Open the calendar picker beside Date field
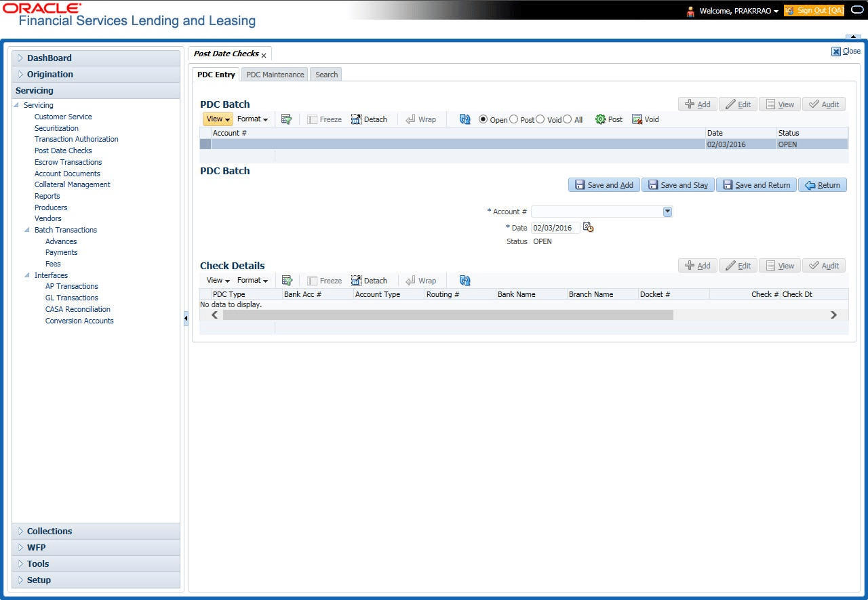 [x=588, y=227]
